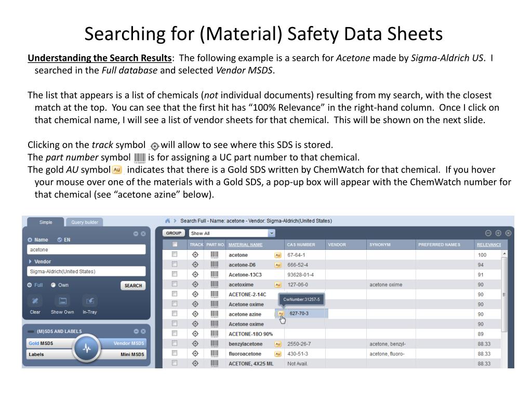Click barcode icon for ACETONE-18O 90%
Image resolution: width=532 pixels, height=399 pixels.
click(215, 334)
